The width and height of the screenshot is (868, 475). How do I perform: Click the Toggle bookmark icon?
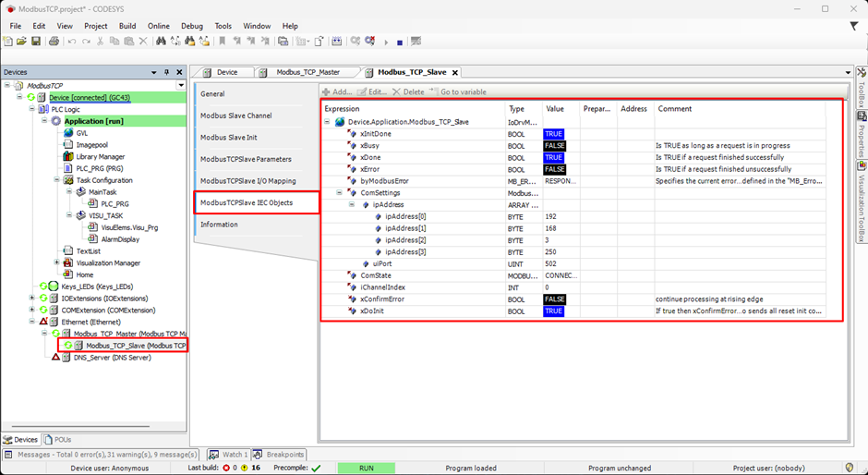222,41
